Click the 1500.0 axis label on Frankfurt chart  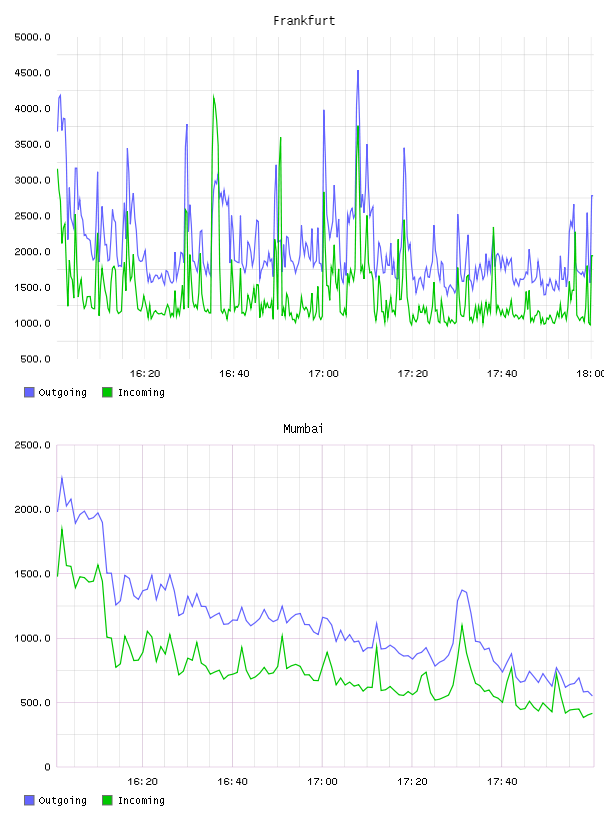32,288
